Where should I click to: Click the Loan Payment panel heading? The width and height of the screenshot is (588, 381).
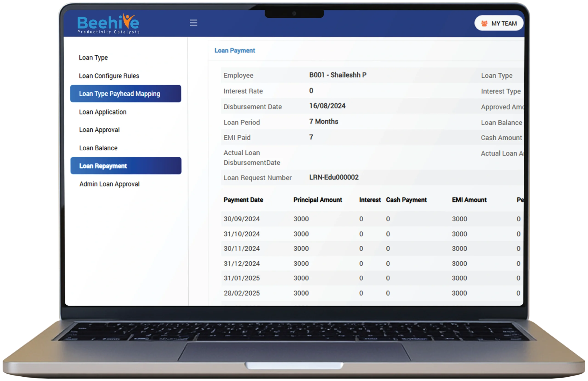(235, 50)
